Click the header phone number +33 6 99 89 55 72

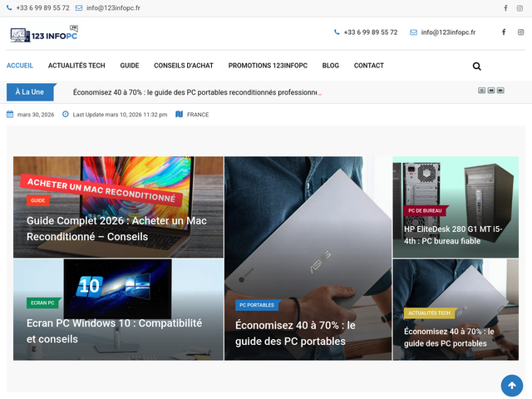coord(371,32)
